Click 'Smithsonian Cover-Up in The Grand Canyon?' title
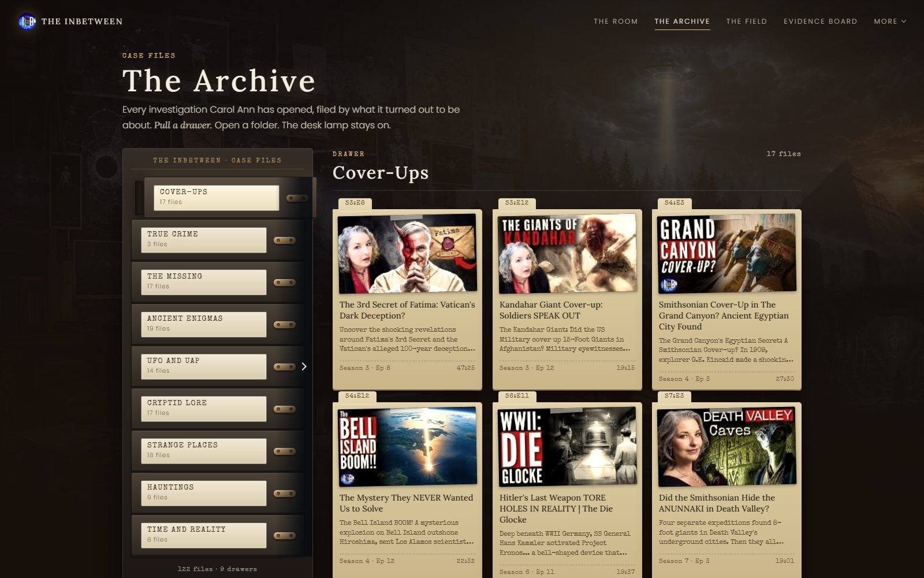Screen dimensions: 924x578 coord(724,316)
